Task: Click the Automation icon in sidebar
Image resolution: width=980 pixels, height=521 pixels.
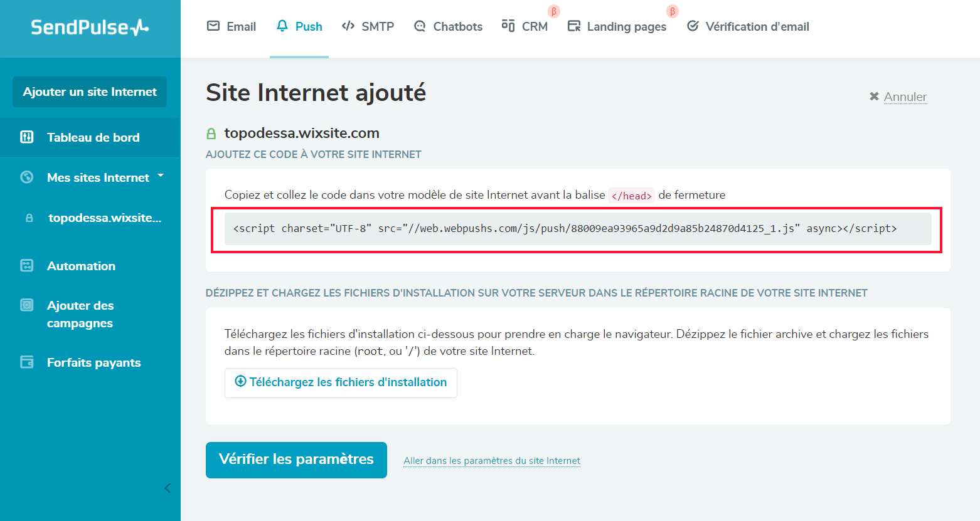Action: [27, 265]
